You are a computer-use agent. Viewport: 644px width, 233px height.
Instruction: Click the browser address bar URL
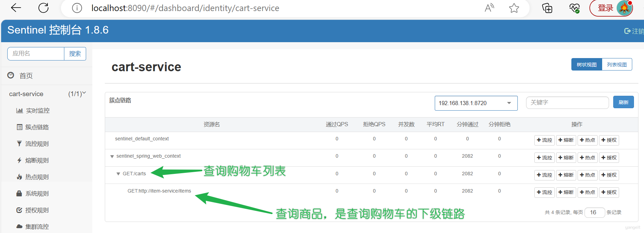pos(185,8)
